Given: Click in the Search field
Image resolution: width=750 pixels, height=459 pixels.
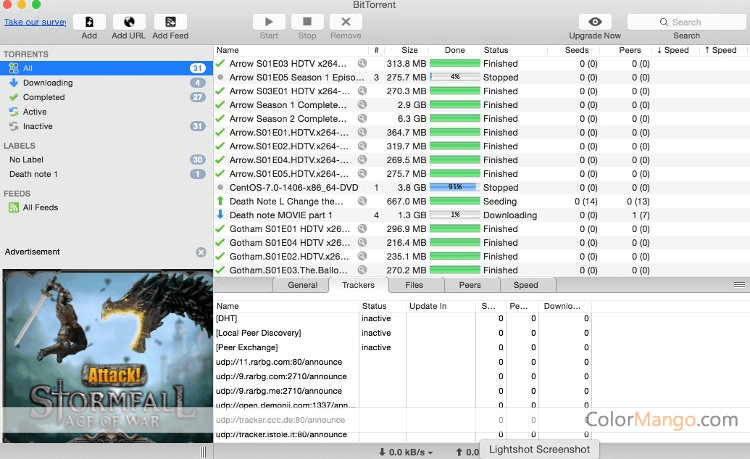Looking at the screenshot, I should 686,22.
